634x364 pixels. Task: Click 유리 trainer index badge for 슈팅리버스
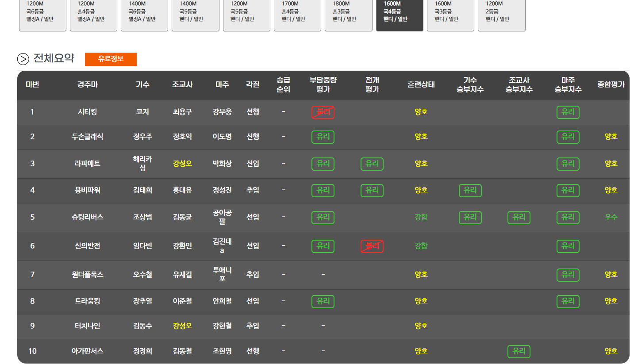pyautogui.click(x=519, y=218)
